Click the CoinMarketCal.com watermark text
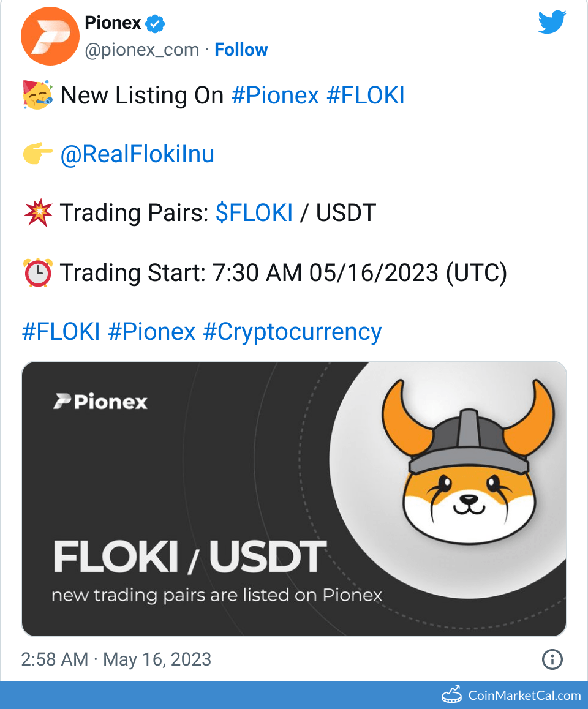Screen dimensions: 588x709 pyautogui.click(x=524, y=696)
